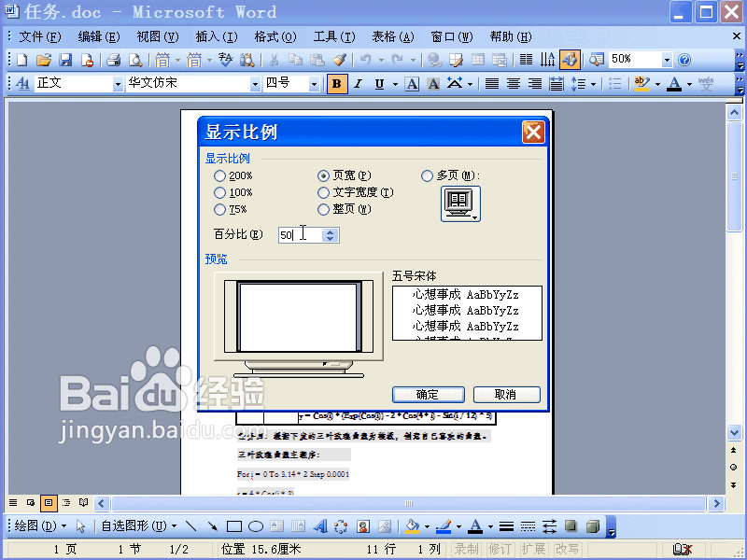Image resolution: width=747 pixels, height=560 pixels.
Task: Open the font name dropdown
Action: 254,84
